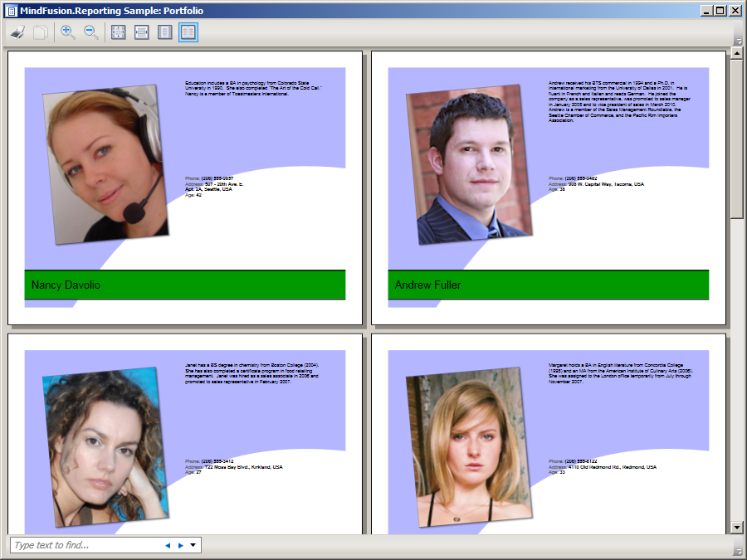
Task: Click the Copy pages icon
Action: [x=41, y=32]
